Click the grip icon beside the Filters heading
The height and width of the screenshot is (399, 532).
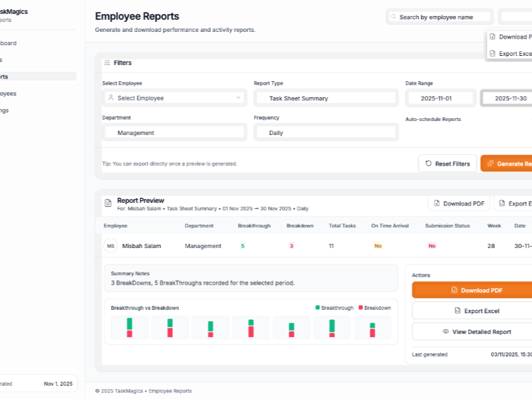(x=108, y=63)
